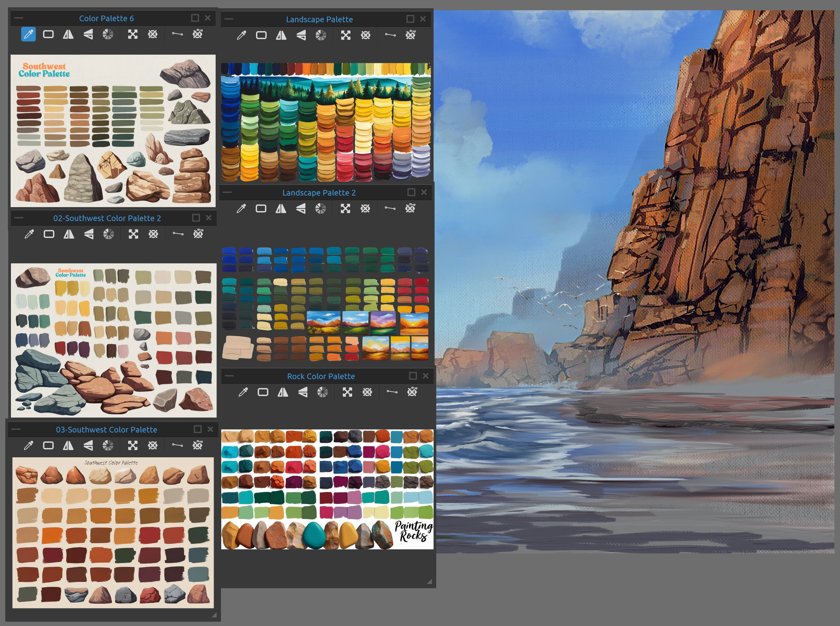Enable the eyedropper in Landscape Palette 2
Image resolution: width=840 pixels, height=626 pixels.
pos(241,209)
